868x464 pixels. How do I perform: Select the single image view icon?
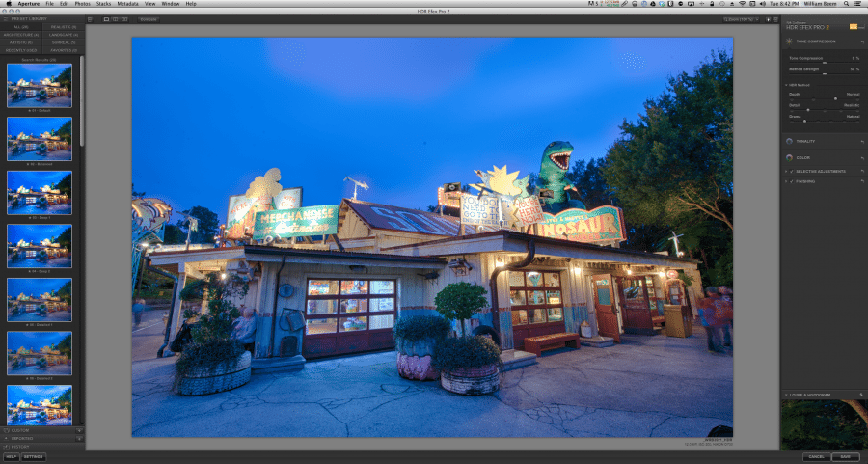106,19
